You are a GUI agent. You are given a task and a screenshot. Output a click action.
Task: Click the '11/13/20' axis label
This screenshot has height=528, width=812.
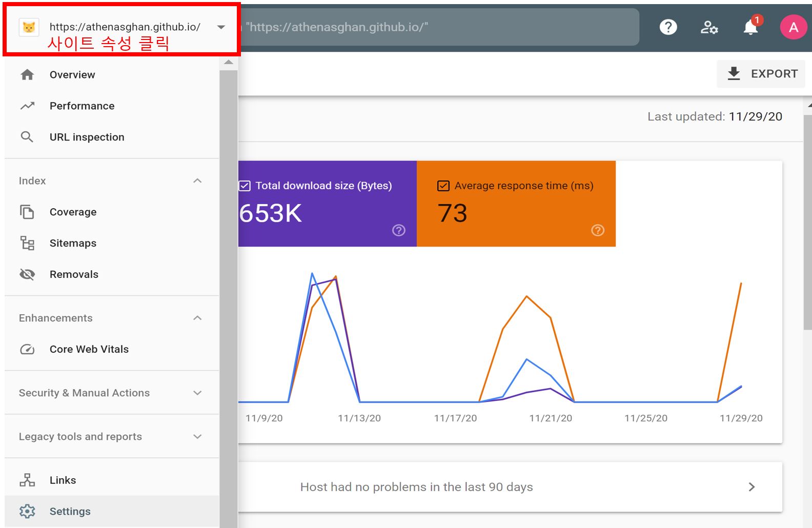(x=359, y=418)
